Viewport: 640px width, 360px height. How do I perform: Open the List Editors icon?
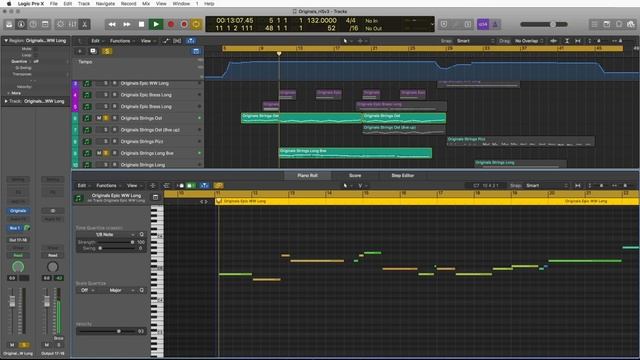594,24
